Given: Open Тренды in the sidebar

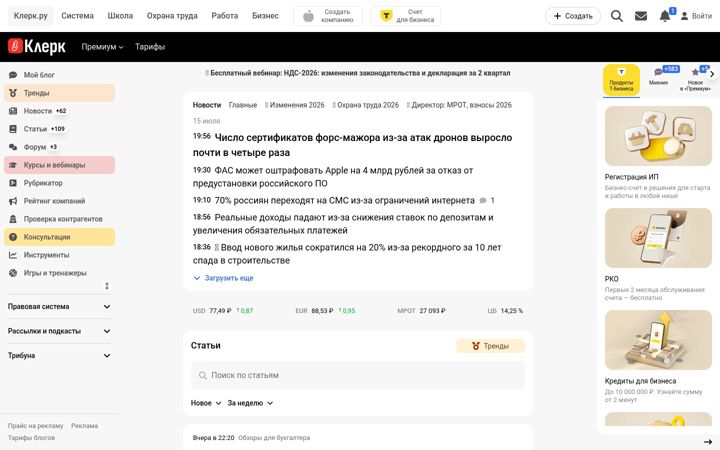Looking at the screenshot, I should (59, 93).
